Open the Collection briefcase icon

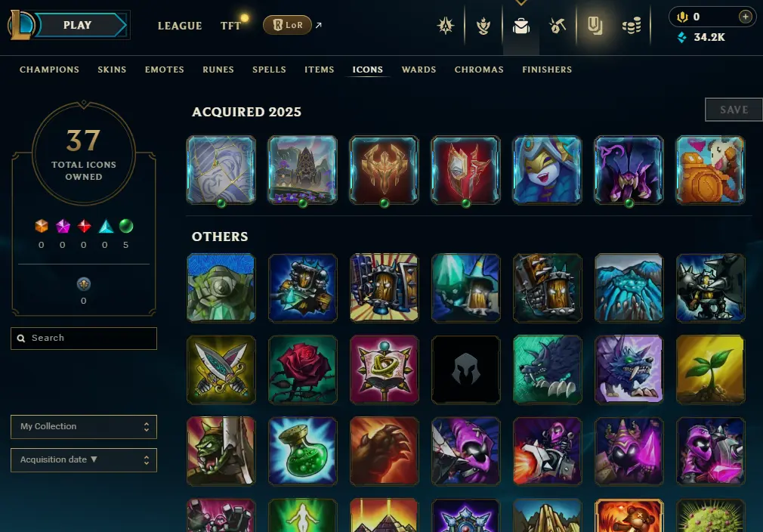click(521, 26)
